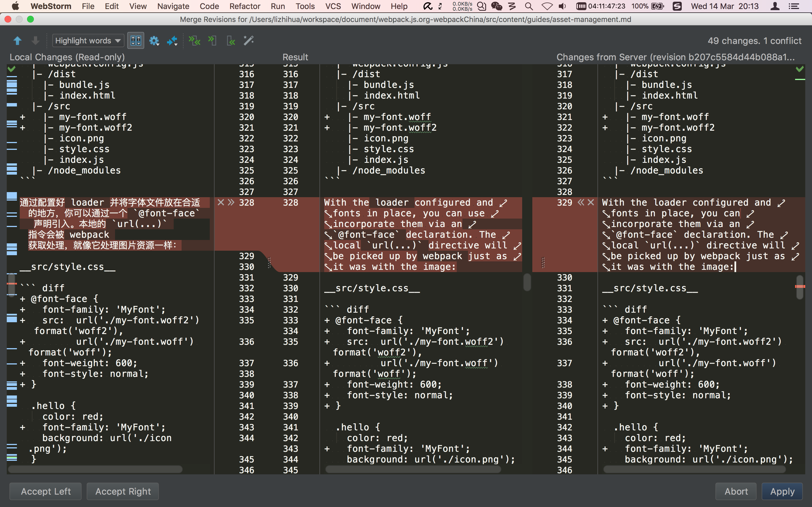This screenshot has height=507, width=812.
Task: Open the diff settings gear menu
Action: [x=154, y=41]
